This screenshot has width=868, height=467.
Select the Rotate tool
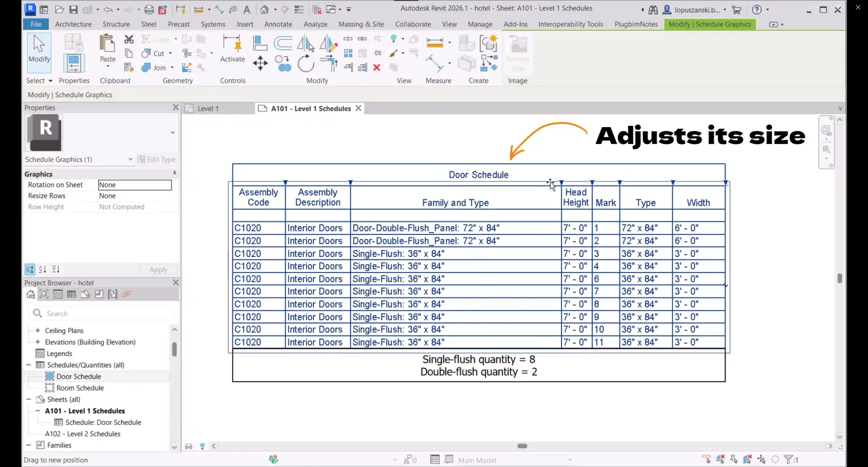coord(306,63)
